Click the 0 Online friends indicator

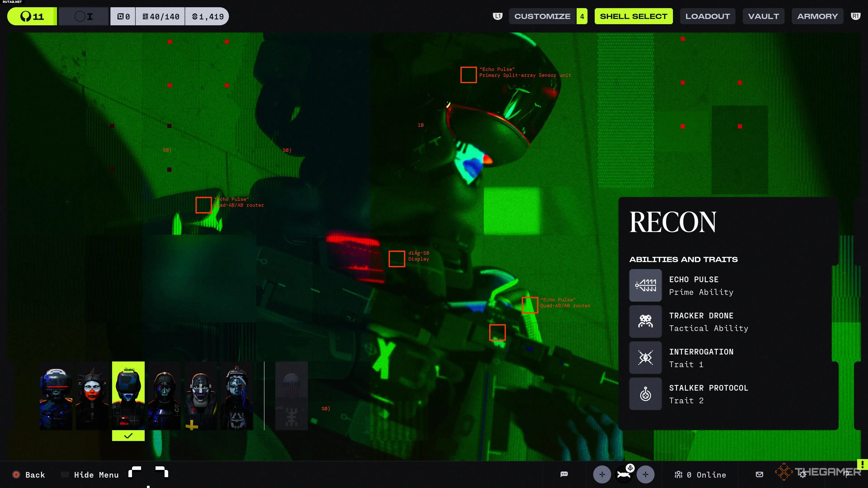[x=700, y=474]
